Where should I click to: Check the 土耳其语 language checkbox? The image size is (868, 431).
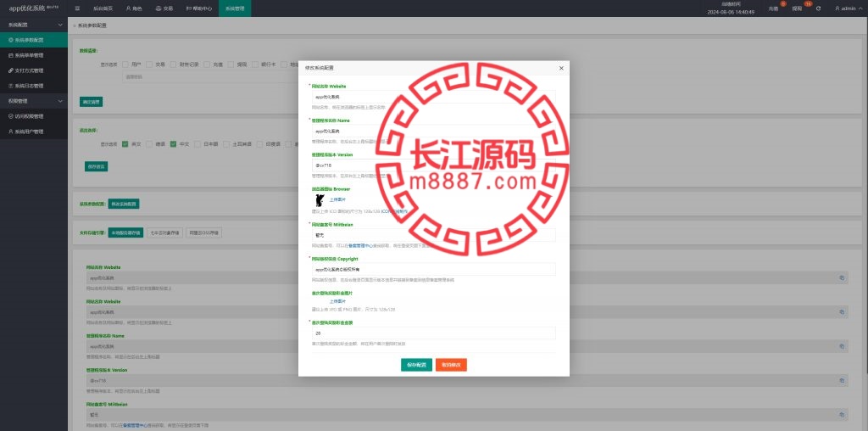click(227, 144)
